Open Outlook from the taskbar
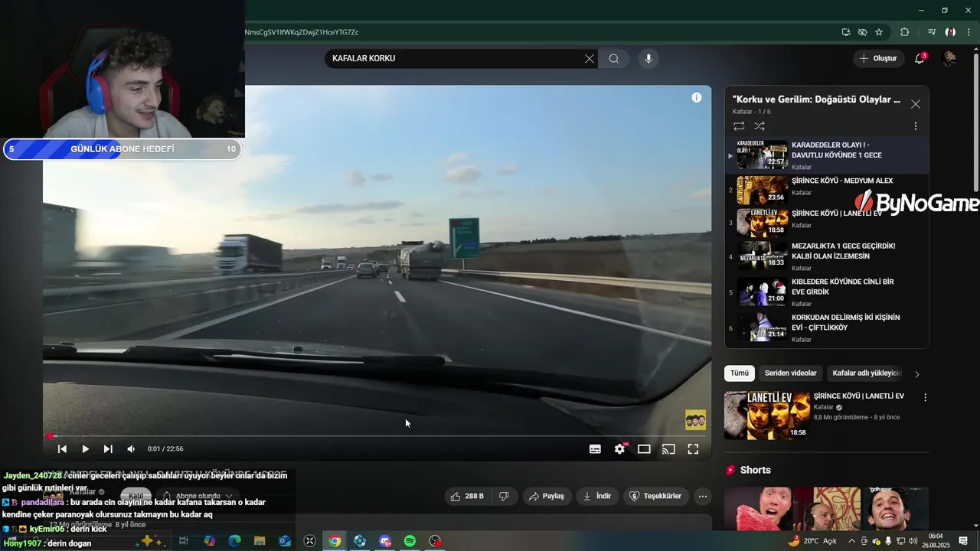 point(285,541)
